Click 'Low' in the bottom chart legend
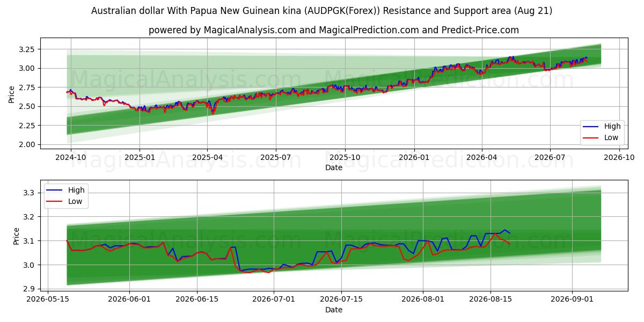Viewport: 644px width, 322px height. point(75,201)
